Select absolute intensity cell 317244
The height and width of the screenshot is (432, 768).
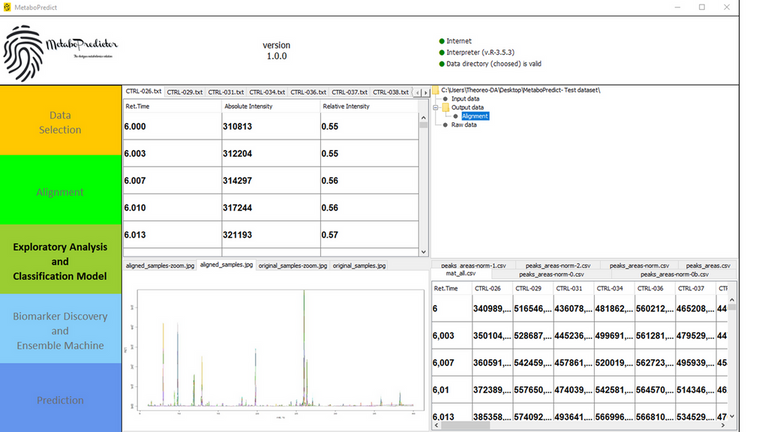point(271,208)
